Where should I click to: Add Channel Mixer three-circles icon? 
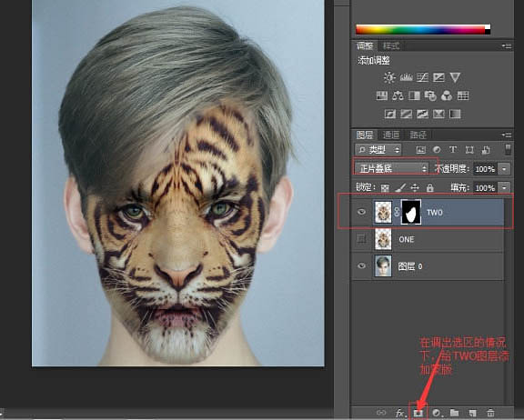point(447,95)
